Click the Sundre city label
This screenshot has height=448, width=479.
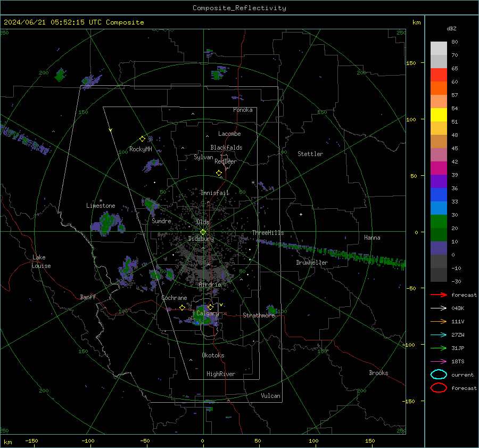(161, 221)
